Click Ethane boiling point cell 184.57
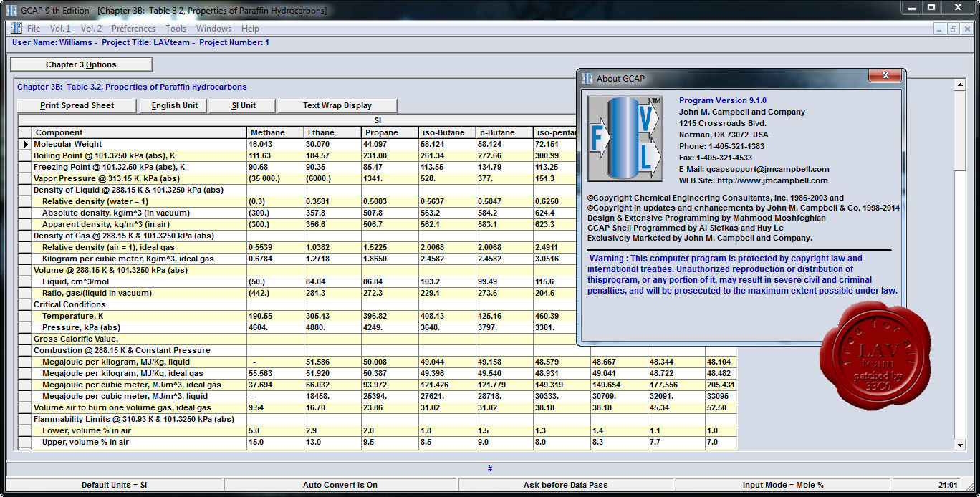Viewport: 980px width, 497px height. tap(332, 155)
